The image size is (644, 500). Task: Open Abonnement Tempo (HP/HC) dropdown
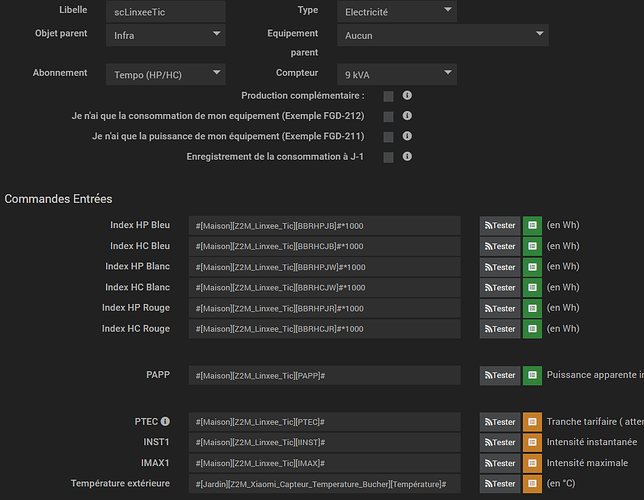pyautogui.click(x=166, y=74)
